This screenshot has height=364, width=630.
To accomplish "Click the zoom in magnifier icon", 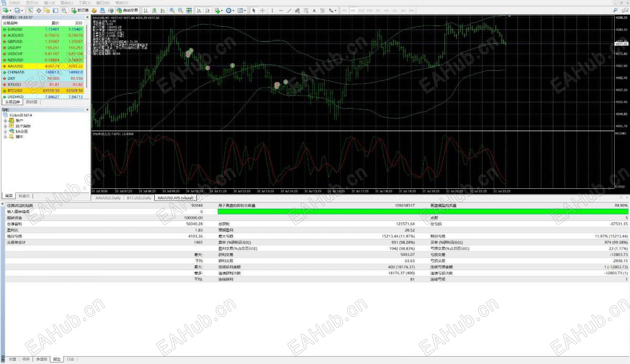I will [x=172, y=10].
